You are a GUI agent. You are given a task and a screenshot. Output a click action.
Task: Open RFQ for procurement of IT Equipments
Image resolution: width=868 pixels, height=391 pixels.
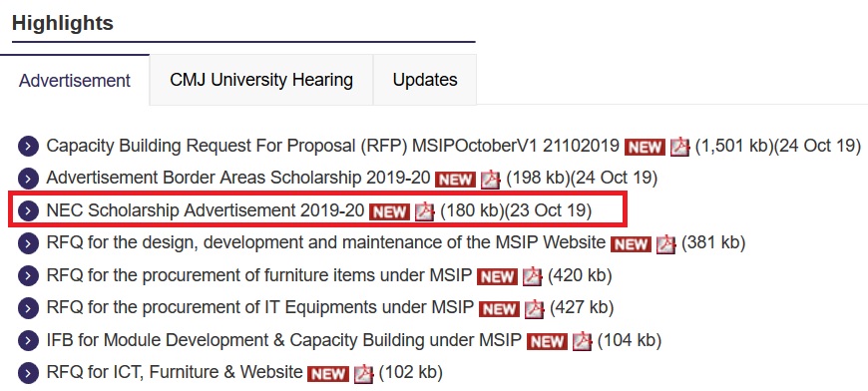[260, 307]
